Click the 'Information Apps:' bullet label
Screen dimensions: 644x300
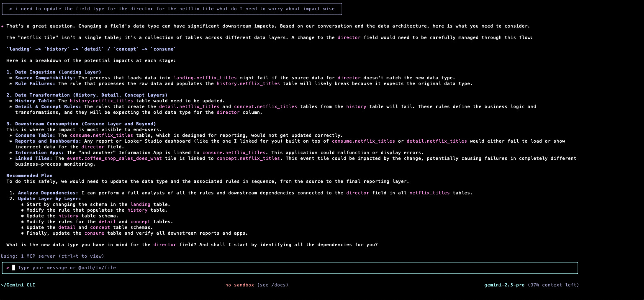coord(39,152)
